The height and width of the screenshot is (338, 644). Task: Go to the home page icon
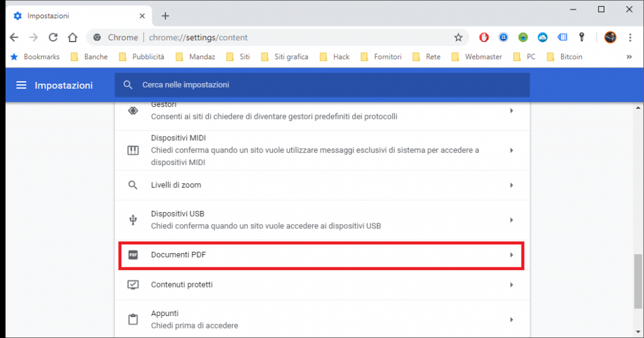pos(73,38)
